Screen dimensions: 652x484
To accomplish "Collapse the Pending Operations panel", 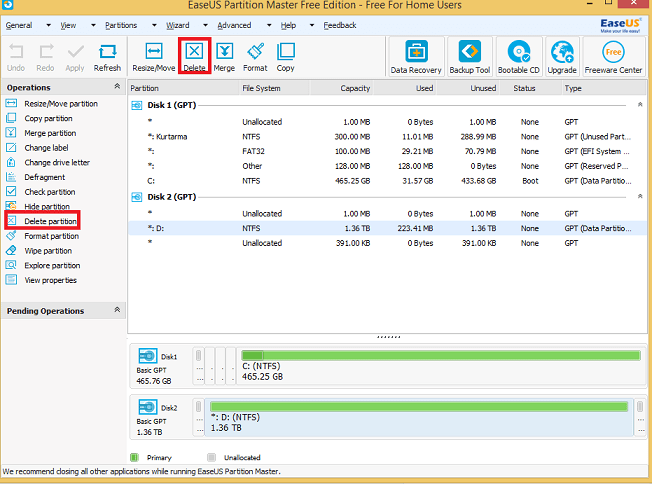I will tap(117, 310).
